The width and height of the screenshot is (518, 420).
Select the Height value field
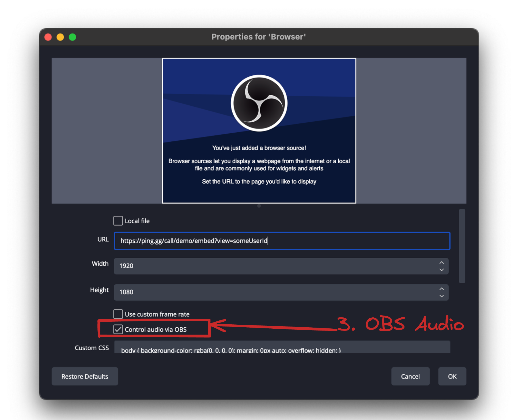point(268,292)
